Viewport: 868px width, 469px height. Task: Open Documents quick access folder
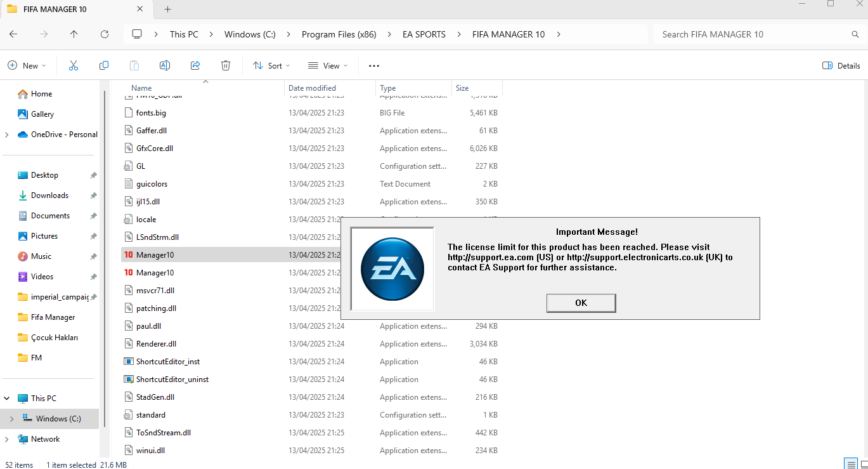(51, 216)
